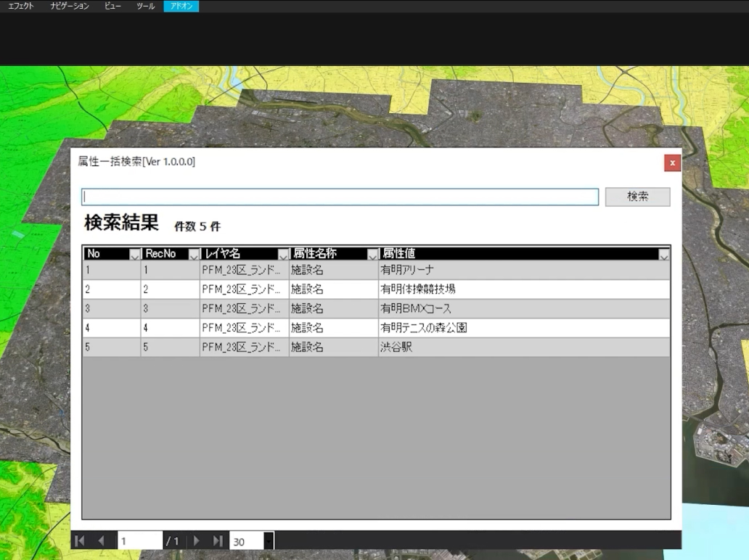Open the ビュー menu
This screenshot has width=749, height=560.
click(x=114, y=5)
